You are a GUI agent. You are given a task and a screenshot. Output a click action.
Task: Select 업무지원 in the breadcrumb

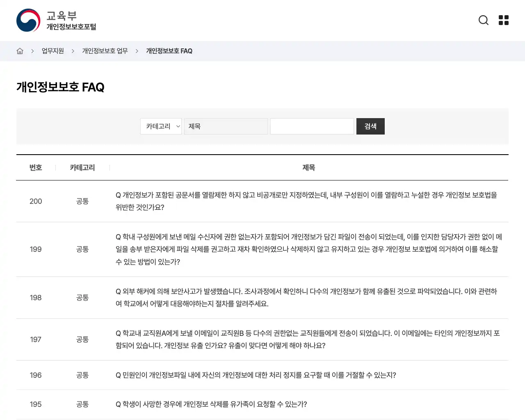tap(53, 51)
